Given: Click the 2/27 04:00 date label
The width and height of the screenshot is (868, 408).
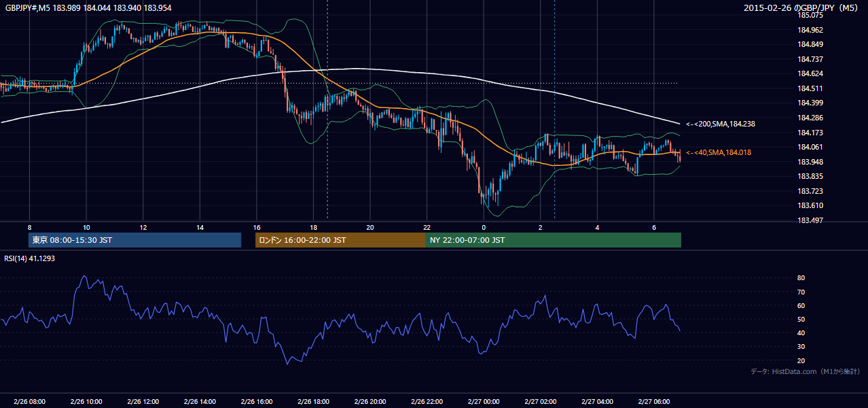Looking at the screenshot, I should pyautogui.click(x=597, y=402).
